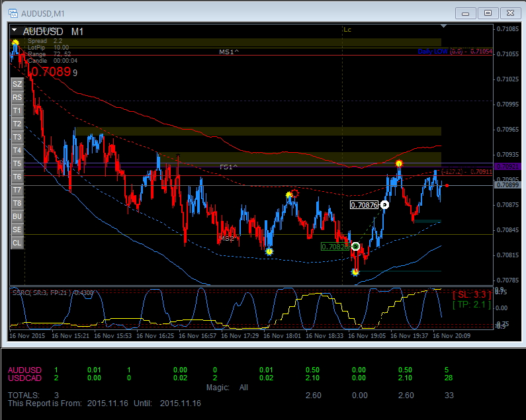Image resolution: width=526 pixels, height=420 pixels.
Task: Click the Daily LOW 0.71054 label
Action: (455, 52)
